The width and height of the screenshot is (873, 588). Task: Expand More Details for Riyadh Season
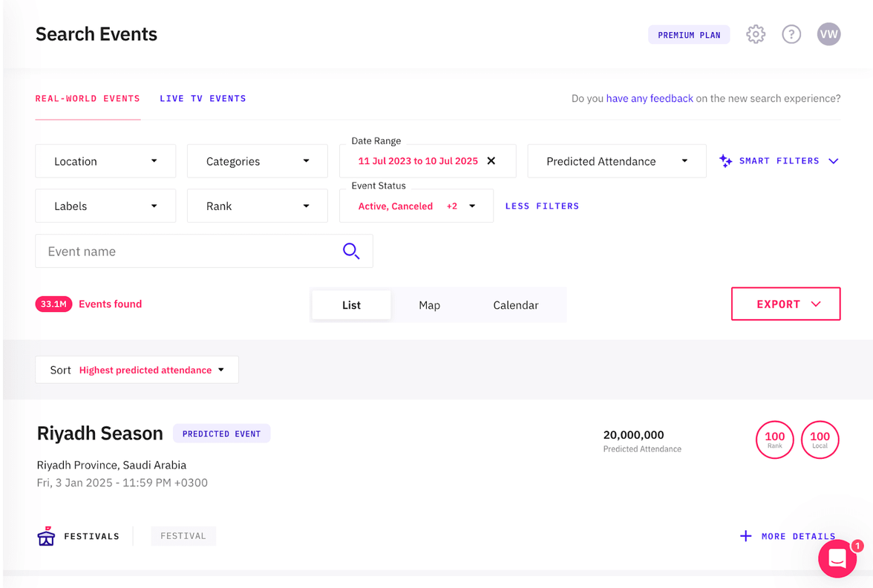coord(788,535)
